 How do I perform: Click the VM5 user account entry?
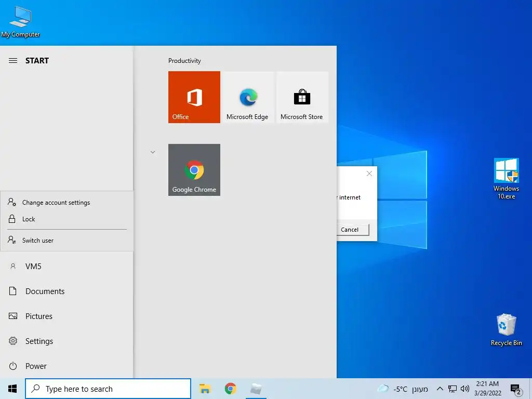pos(66,267)
